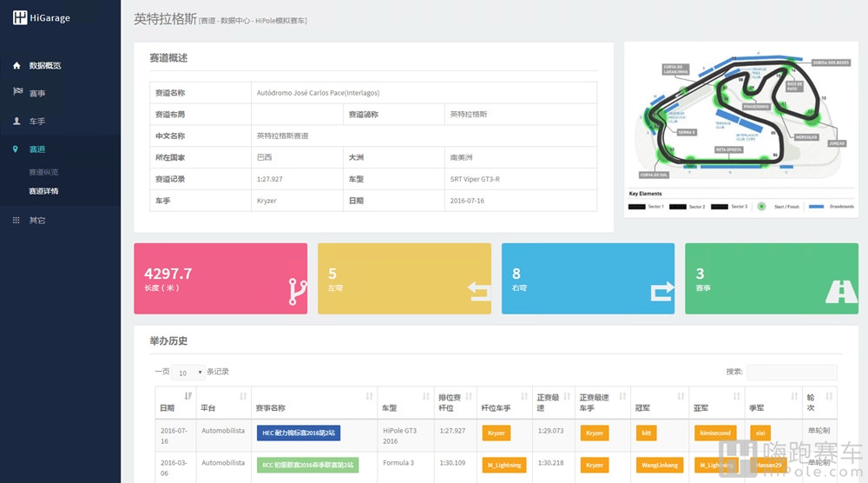Select 赛道详情 submenu item
Viewport: 868px width, 483px height.
point(43,191)
